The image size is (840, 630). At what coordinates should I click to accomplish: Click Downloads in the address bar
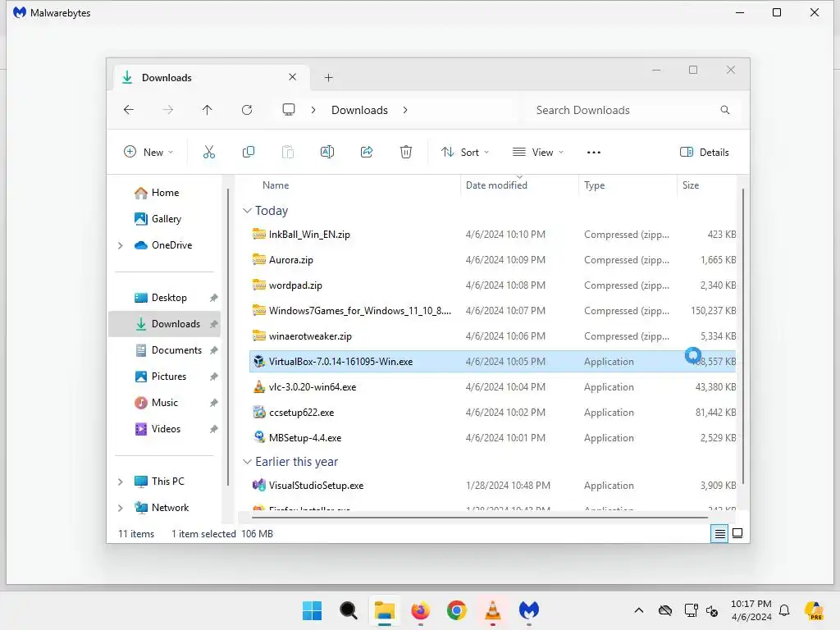click(359, 110)
